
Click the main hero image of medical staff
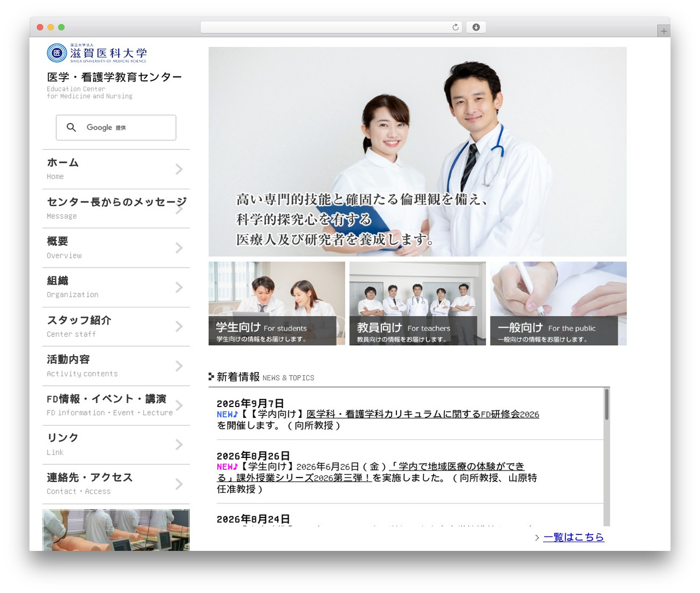point(417,152)
